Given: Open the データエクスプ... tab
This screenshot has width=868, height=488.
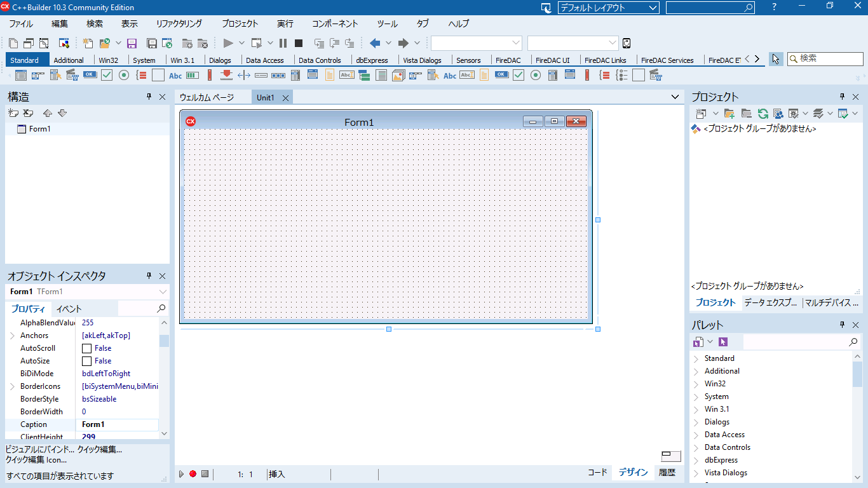Looking at the screenshot, I should click(x=770, y=302).
